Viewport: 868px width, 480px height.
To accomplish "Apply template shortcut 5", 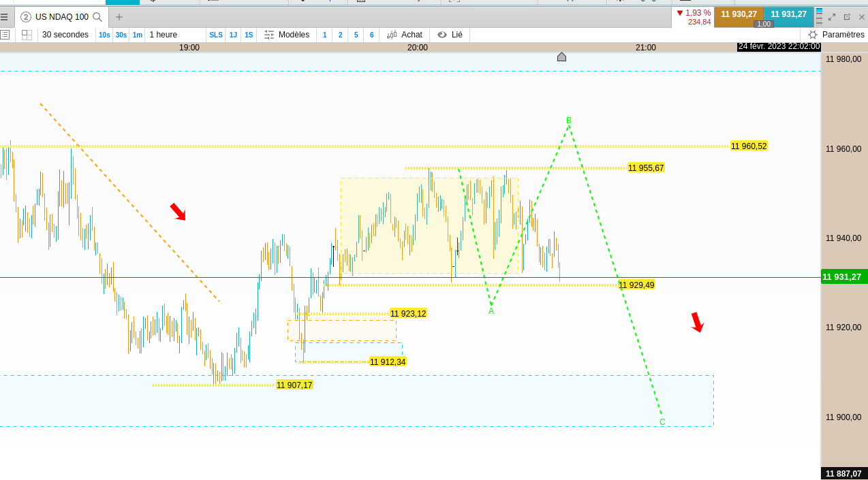I will tap(356, 35).
